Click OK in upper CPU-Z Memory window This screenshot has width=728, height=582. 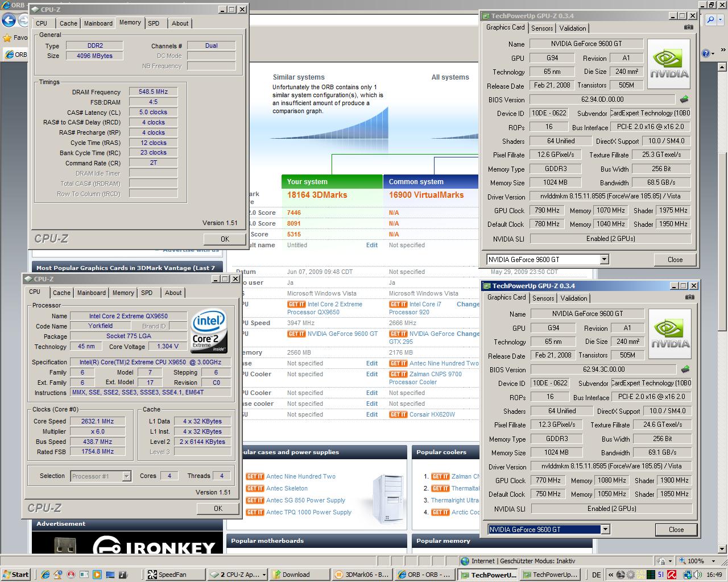(225, 239)
